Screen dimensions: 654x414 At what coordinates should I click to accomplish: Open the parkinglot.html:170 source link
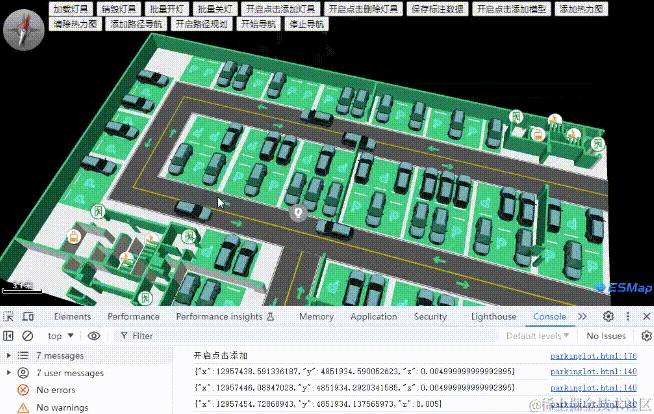(594, 356)
